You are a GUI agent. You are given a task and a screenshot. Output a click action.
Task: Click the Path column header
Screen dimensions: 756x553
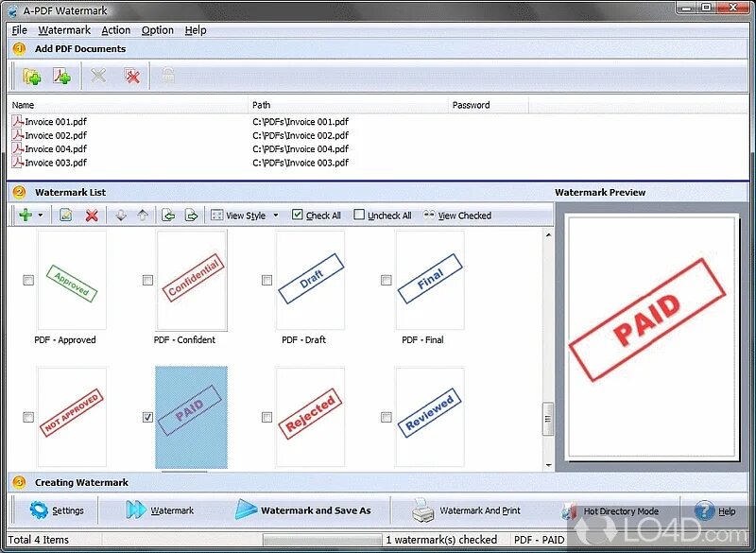[x=348, y=105]
